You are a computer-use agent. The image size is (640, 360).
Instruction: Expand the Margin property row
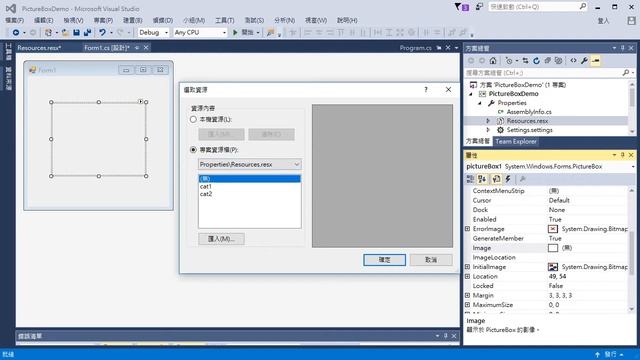pyautogui.click(x=467, y=295)
